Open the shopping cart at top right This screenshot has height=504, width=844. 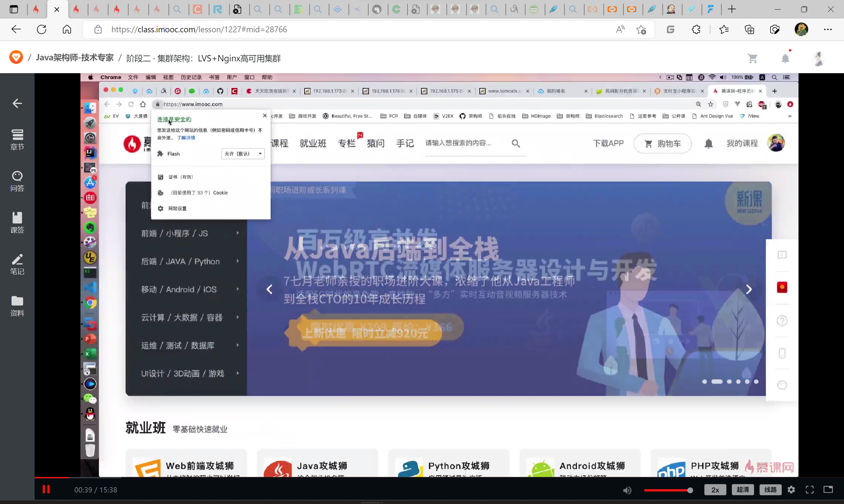click(753, 58)
